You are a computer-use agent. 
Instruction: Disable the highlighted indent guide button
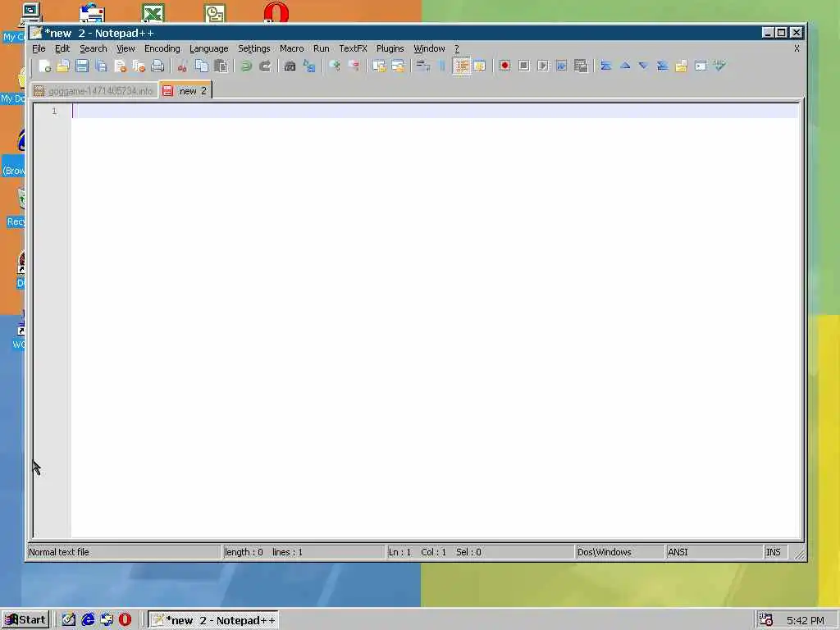(x=461, y=66)
